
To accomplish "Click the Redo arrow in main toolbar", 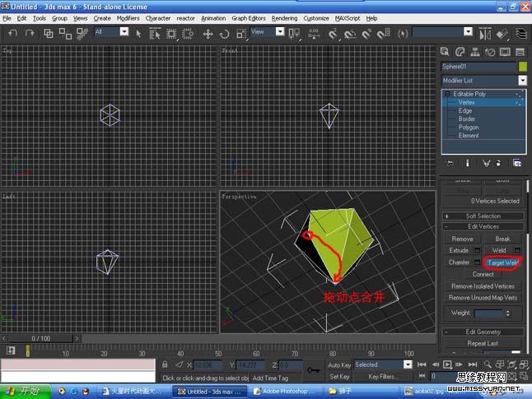I will 30,33.
